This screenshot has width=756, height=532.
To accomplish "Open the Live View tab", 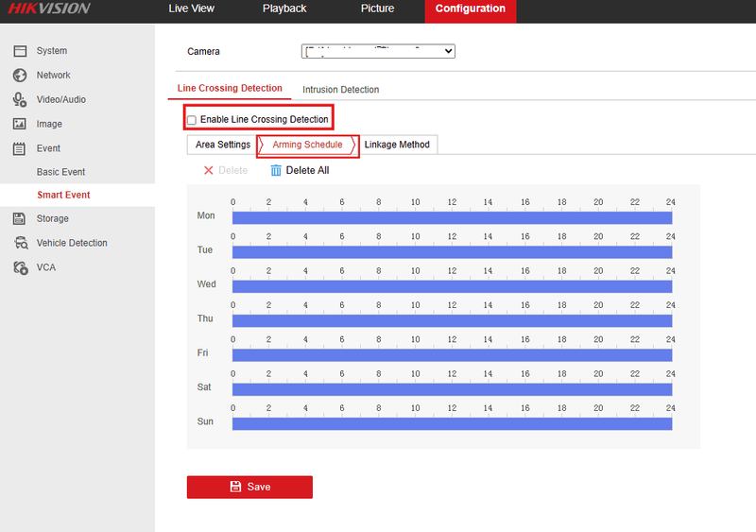I will point(192,9).
